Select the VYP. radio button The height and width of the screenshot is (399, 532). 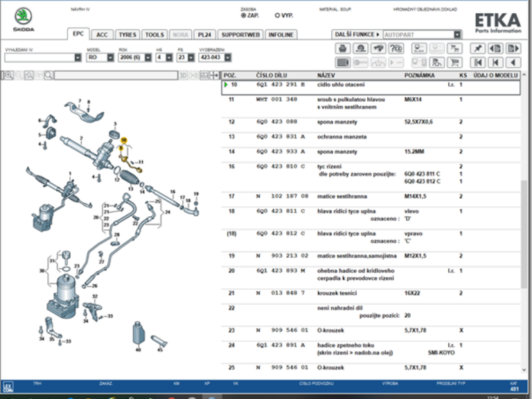pyautogui.click(x=278, y=15)
